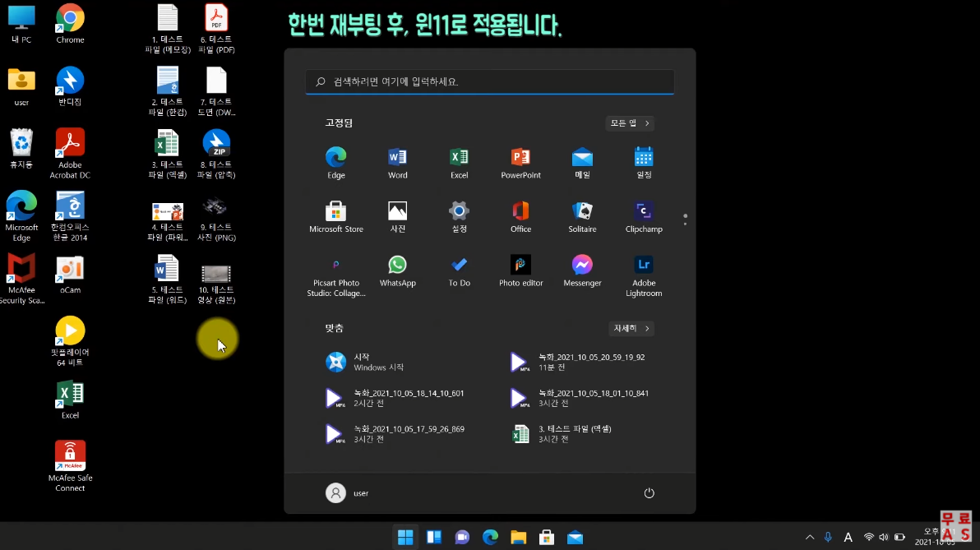Image resolution: width=980 pixels, height=550 pixels.
Task: Open the To Do app
Action: 459,270
